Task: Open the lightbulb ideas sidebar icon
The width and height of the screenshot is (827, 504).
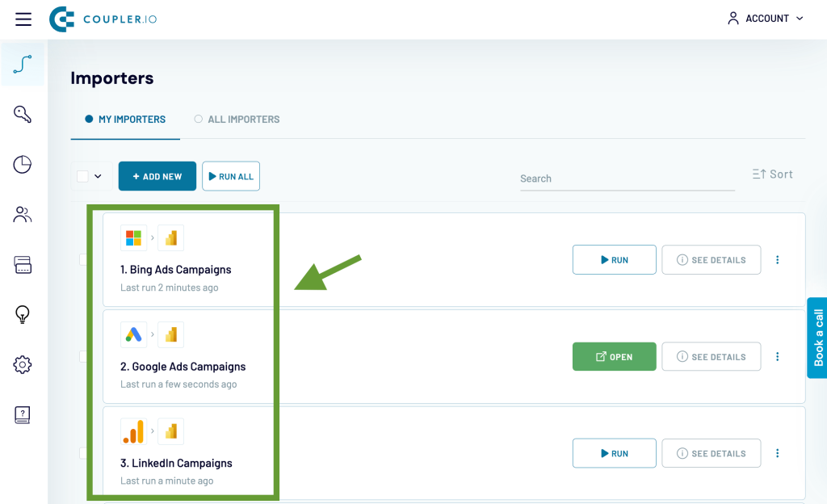Action: point(22,315)
